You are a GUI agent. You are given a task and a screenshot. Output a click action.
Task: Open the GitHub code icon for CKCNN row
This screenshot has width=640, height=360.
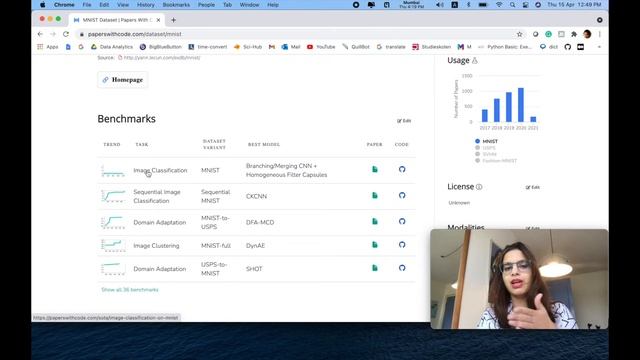pos(402,196)
